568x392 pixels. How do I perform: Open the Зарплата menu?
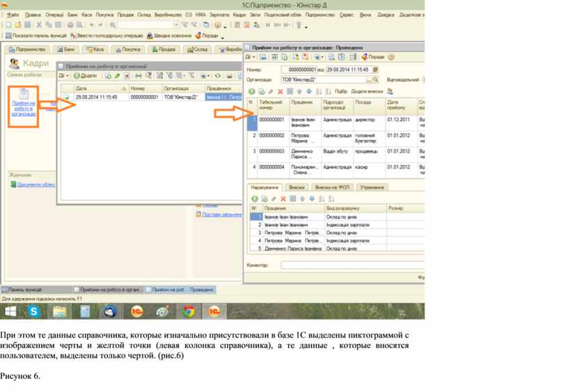(x=219, y=15)
